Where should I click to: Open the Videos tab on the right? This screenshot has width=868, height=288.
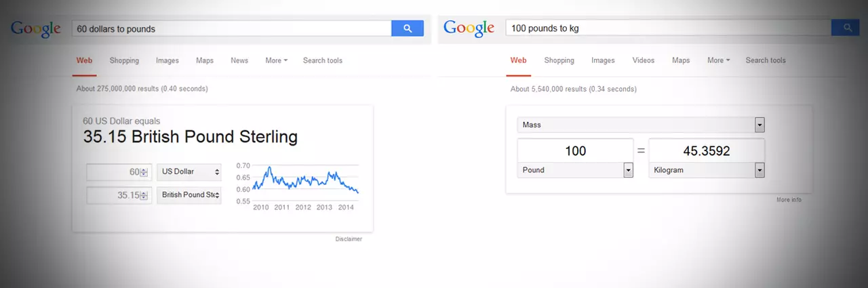pos(644,60)
